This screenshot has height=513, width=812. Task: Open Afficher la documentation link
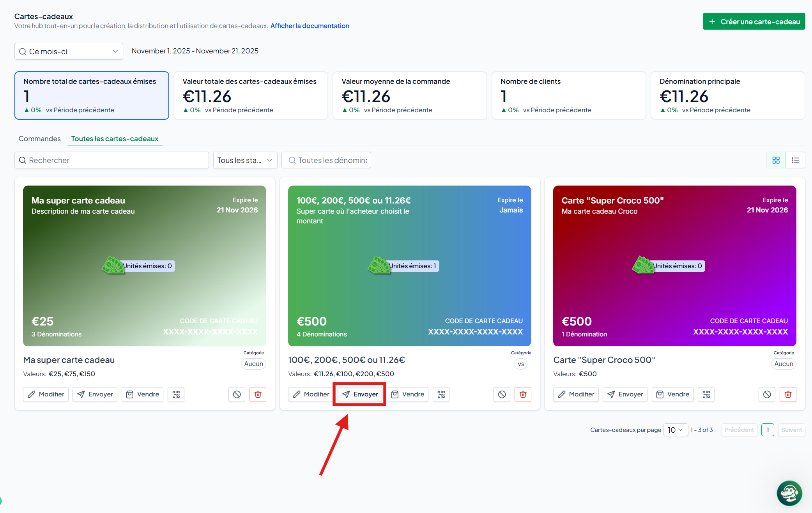310,26
